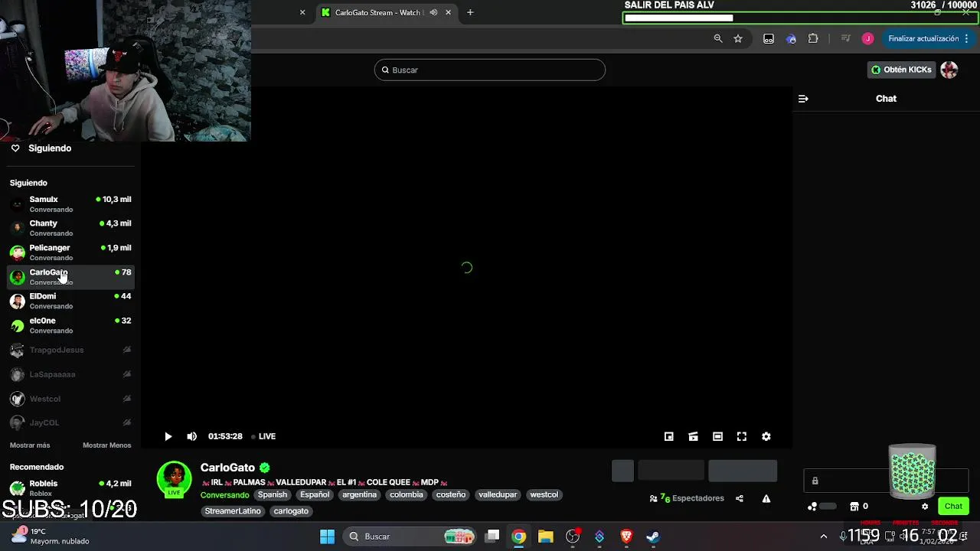Open the elcOne channel in sidebar
This screenshot has width=980, height=551.
[70, 325]
